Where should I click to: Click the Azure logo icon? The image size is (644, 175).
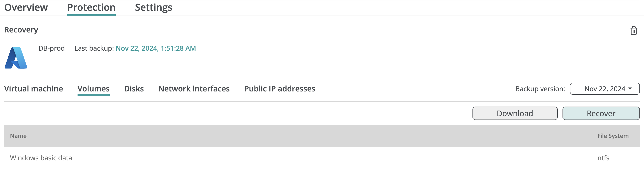(16, 58)
